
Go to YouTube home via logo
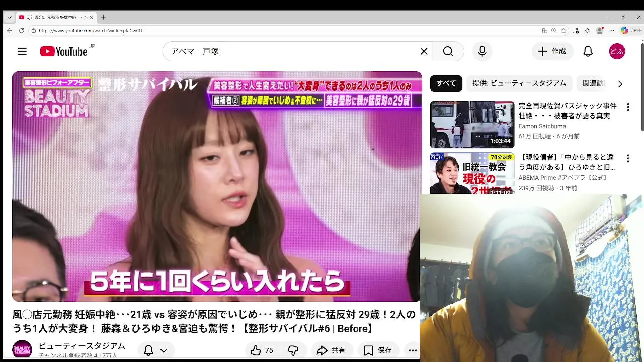pyautogui.click(x=63, y=51)
